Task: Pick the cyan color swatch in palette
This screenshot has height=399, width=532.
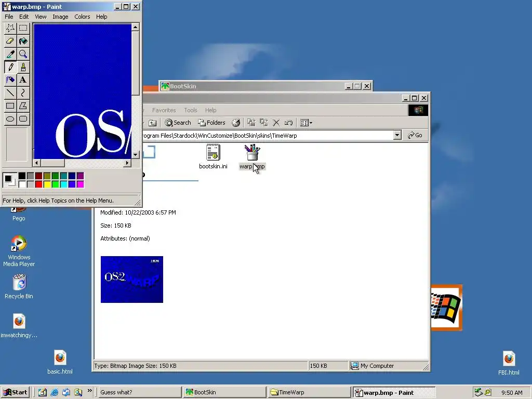Action: click(x=63, y=184)
